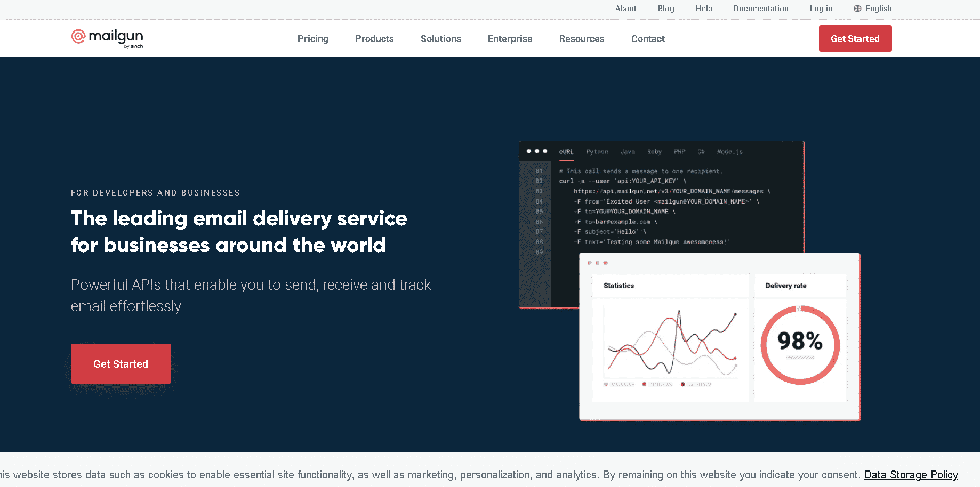Click the 'FOR DEVELOPERS AND BUSINESSES' text

[x=155, y=193]
